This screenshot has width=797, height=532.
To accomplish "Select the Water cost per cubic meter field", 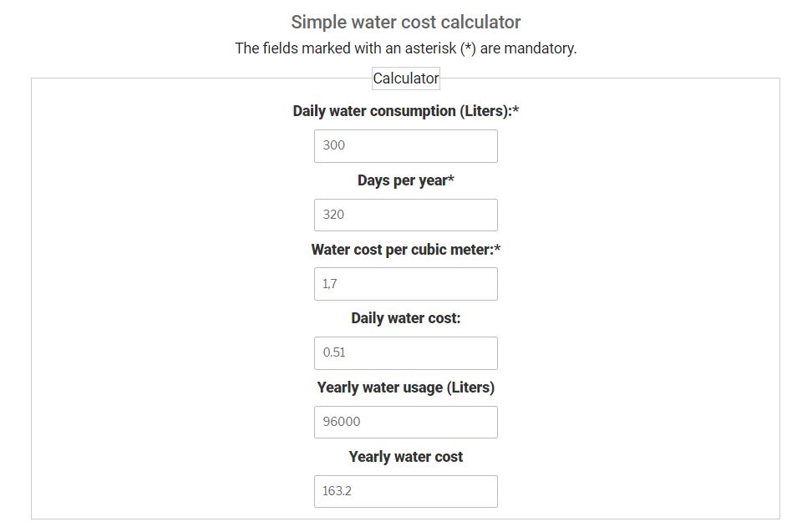I will click(x=406, y=284).
